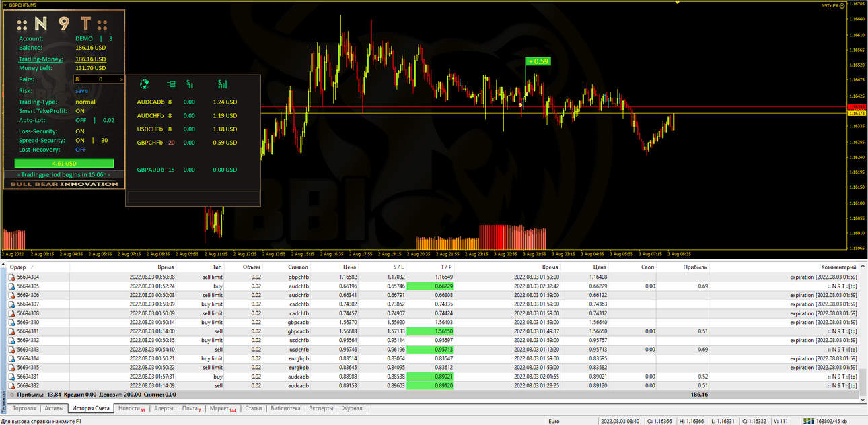The width and height of the screenshot is (868, 425).
Task: Select AUDCADb pair row
Action: point(187,102)
